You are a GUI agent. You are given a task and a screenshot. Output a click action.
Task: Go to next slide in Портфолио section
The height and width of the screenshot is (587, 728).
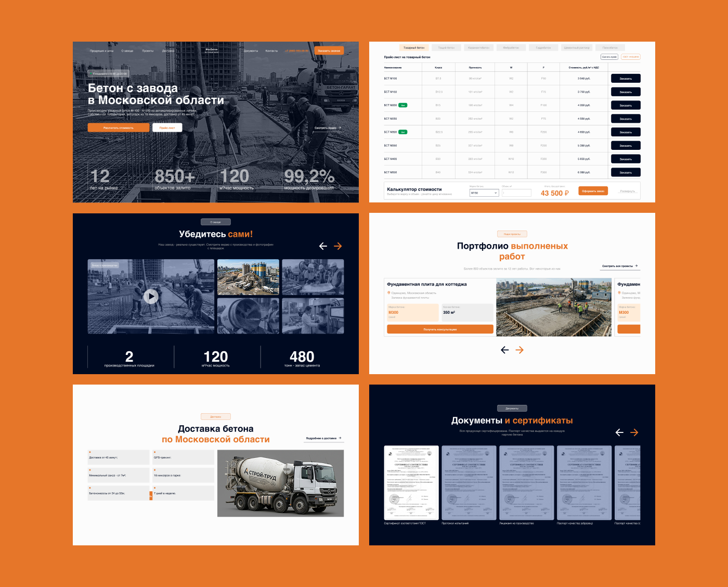pyautogui.click(x=519, y=350)
